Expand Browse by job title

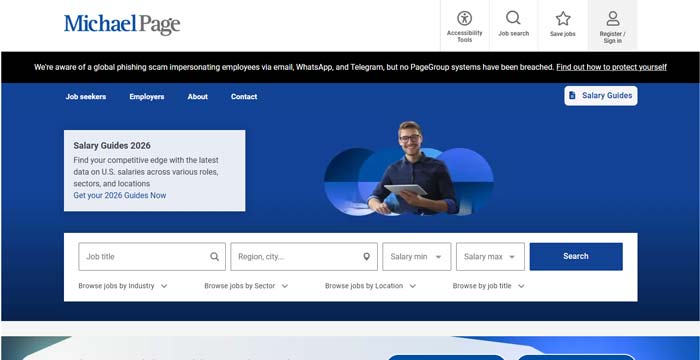tap(488, 286)
